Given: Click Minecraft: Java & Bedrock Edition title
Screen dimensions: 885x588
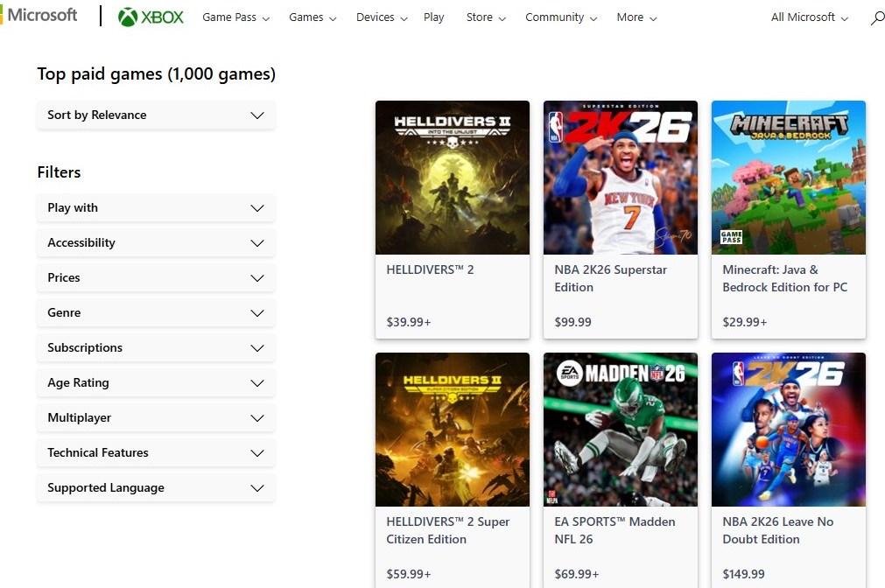Looking at the screenshot, I should coord(784,278).
